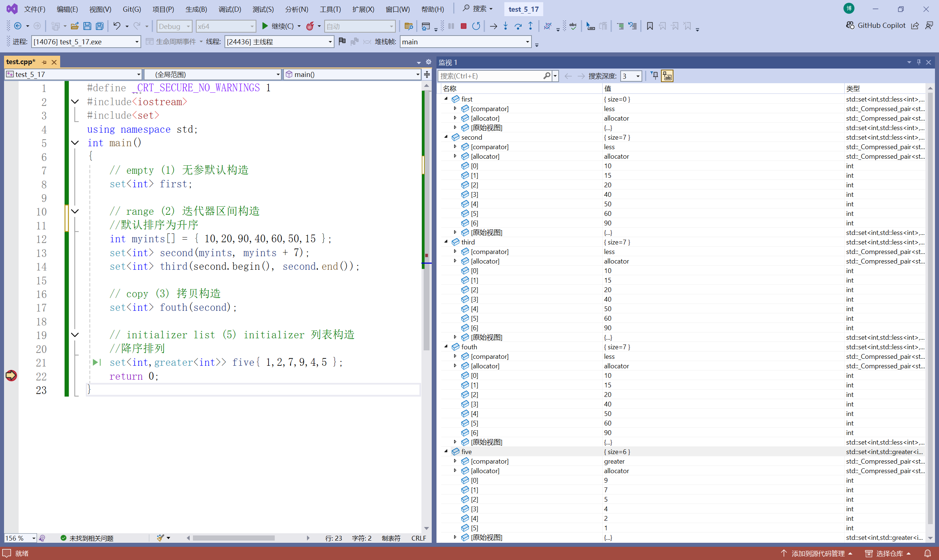Image resolution: width=939 pixels, height=560 pixels.
Task: Click the Restart debugging icon
Action: coord(476,26)
